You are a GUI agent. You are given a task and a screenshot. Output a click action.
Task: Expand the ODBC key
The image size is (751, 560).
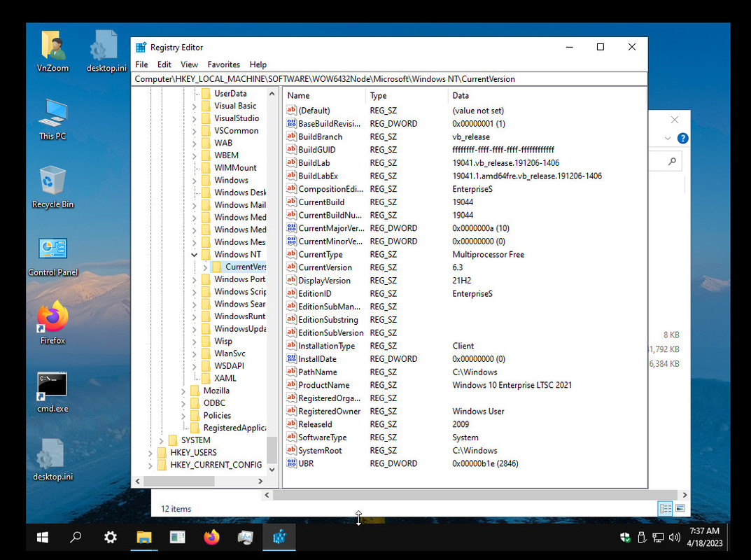[183, 403]
